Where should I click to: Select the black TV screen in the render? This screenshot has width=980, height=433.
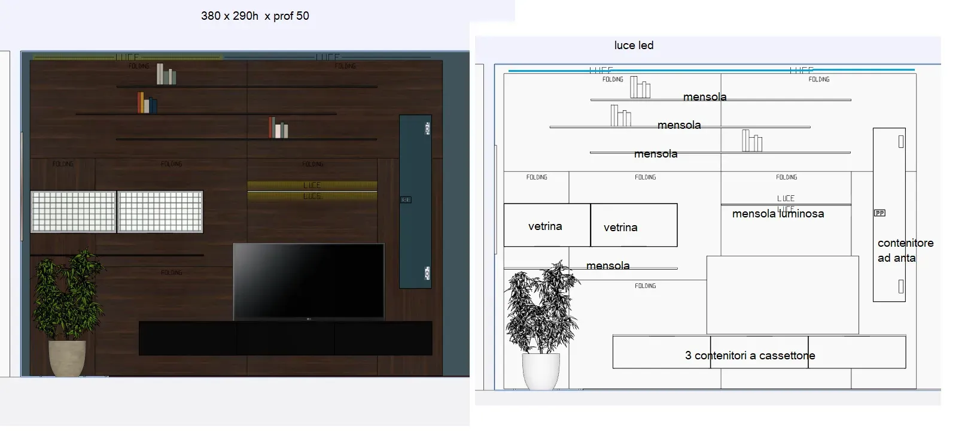309,280
